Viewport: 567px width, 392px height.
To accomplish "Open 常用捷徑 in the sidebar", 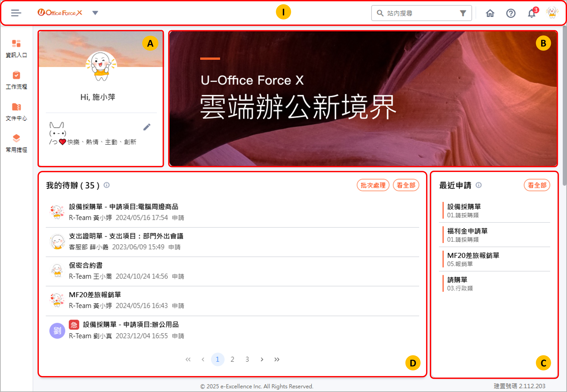I will click(16, 143).
